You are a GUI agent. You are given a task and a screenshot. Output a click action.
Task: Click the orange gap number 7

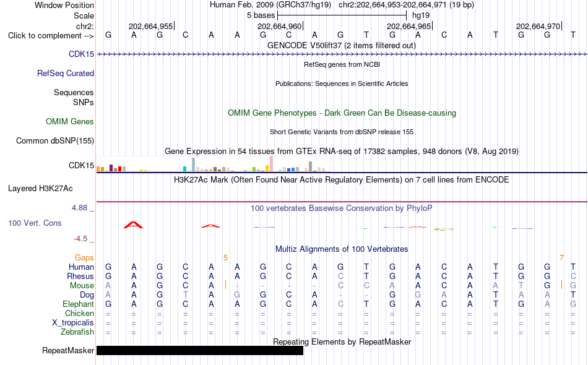click(x=561, y=257)
